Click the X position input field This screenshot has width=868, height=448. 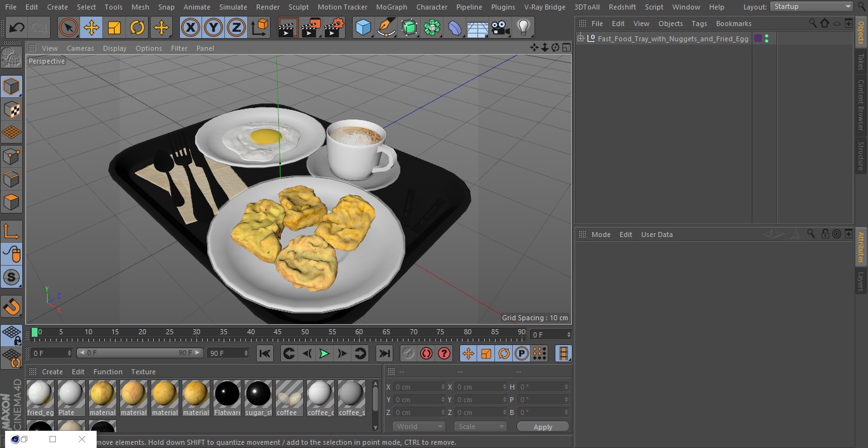coord(419,387)
